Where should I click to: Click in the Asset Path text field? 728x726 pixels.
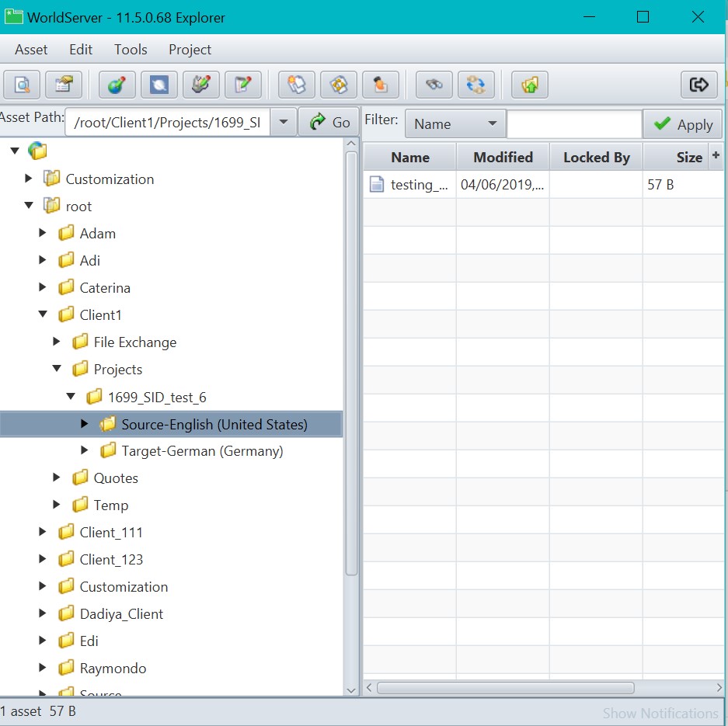click(x=168, y=122)
